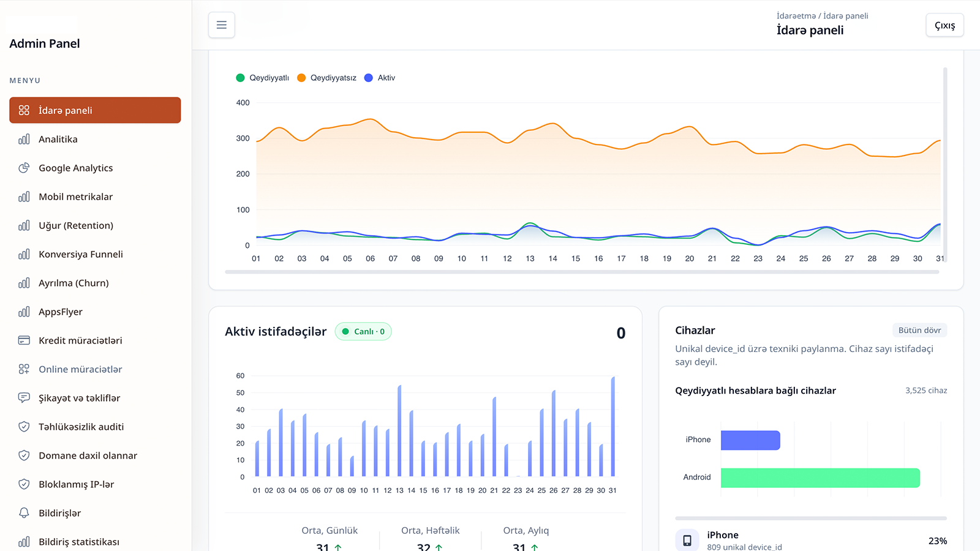Click the day 31 bar in Aktiv istifadəçilər chart
Image resolution: width=980 pixels, height=551 pixels.
click(612, 427)
